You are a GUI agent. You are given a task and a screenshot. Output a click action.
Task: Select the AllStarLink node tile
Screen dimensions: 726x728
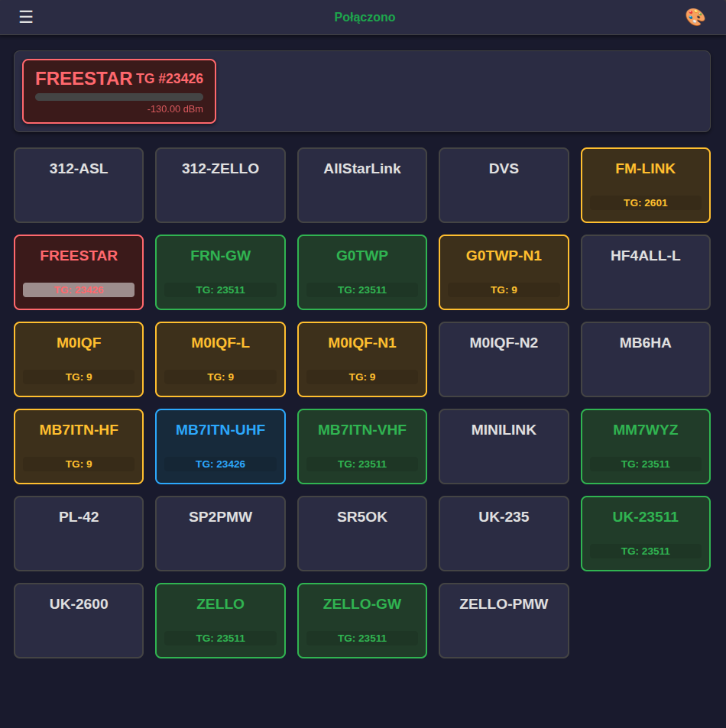coord(362,185)
